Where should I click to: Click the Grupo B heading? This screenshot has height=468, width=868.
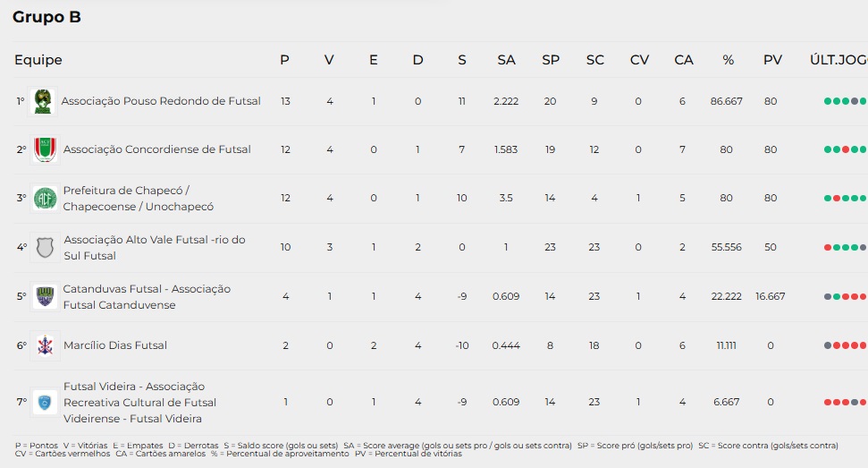[46, 17]
